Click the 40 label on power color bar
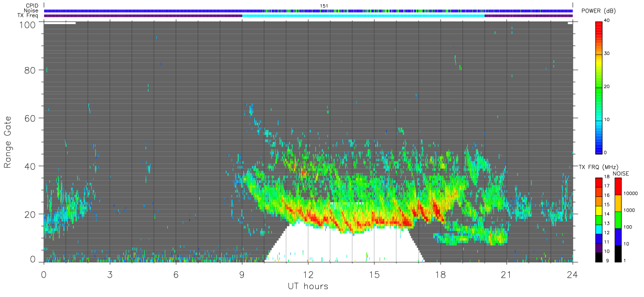This screenshot has height=297, width=644. (608, 21)
